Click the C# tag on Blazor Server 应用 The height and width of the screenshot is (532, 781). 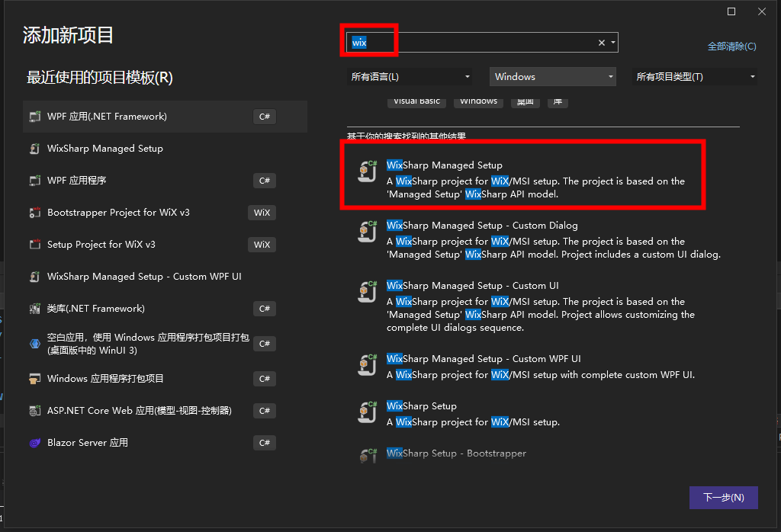coord(265,443)
